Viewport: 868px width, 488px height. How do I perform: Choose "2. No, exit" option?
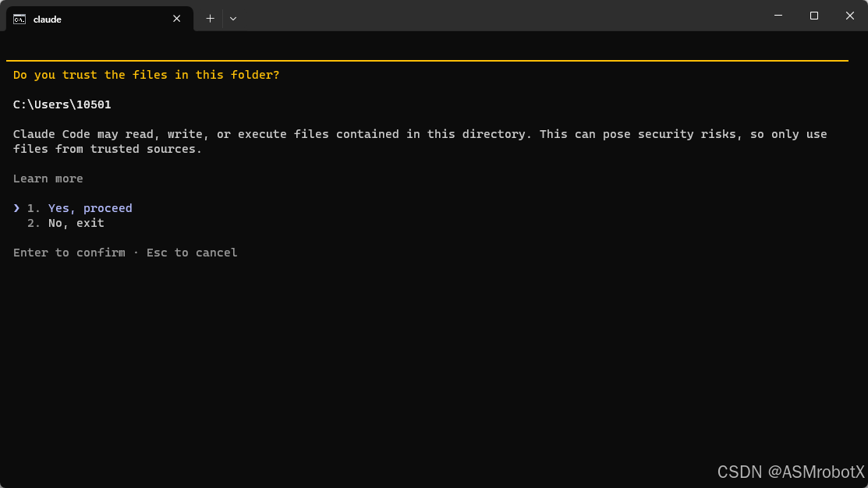click(66, 223)
